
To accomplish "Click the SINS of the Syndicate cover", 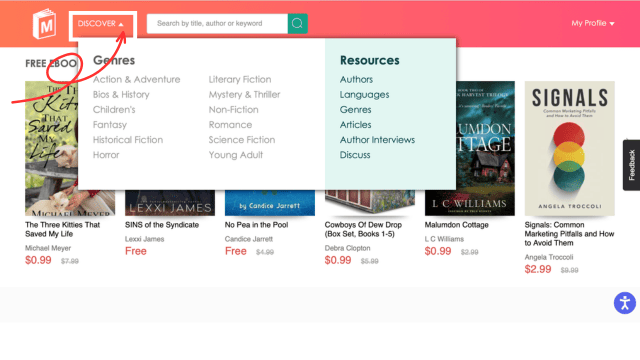I will 170,203.
